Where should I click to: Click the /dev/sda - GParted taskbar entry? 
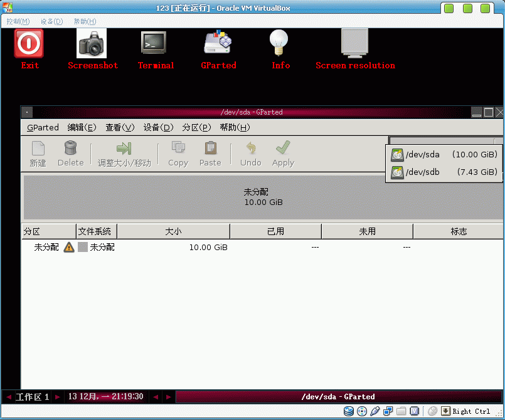click(338, 397)
